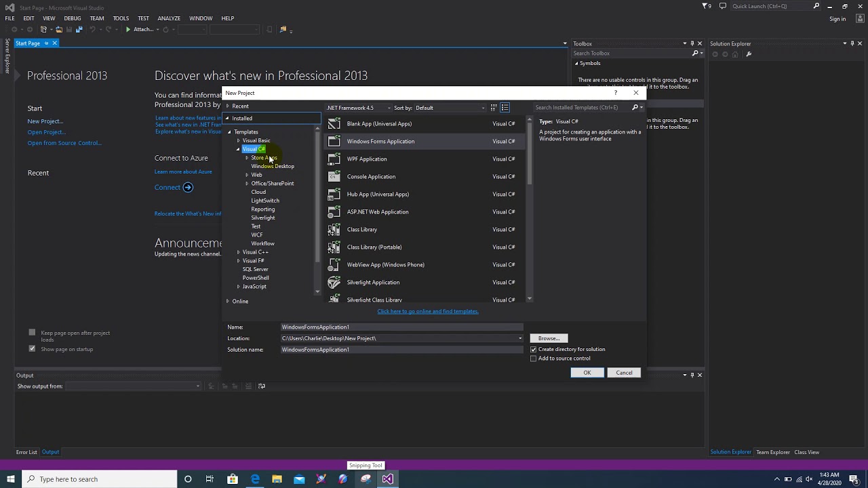Expand the Visual Basic tree node
This screenshot has width=868, height=488.
pyautogui.click(x=239, y=140)
